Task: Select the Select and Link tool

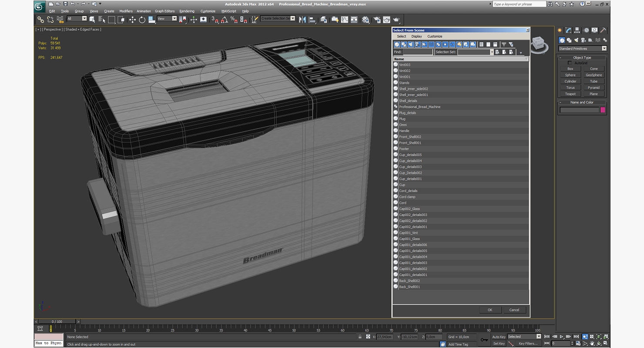Action: point(40,20)
